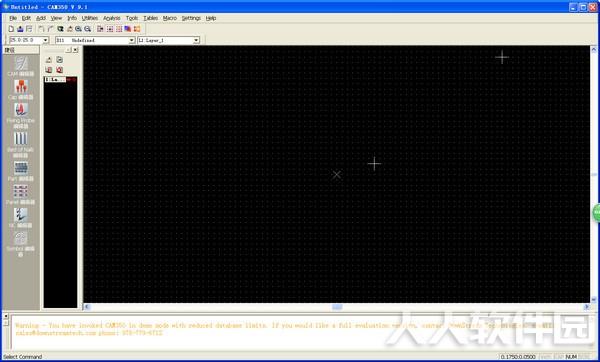Open the Symbol editor sidebar icon
Viewport: 600px width, 362px height.
point(21,244)
